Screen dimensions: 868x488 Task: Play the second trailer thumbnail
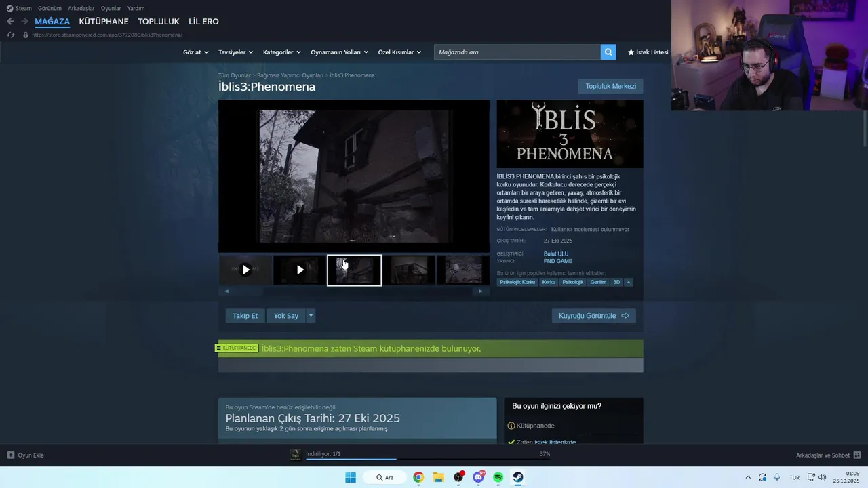[x=300, y=270]
